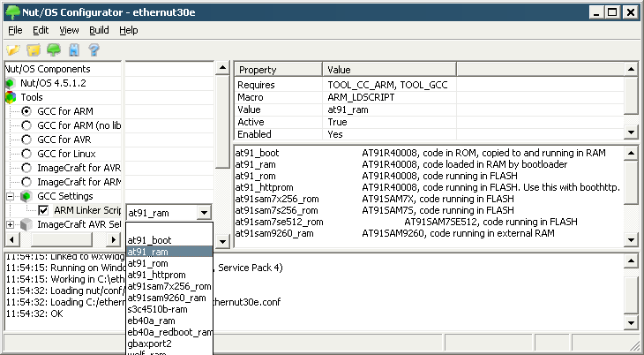This screenshot has width=644, height=355.
Task: Click component tree vertical scrollbar down arrow
Action: pos(222,241)
